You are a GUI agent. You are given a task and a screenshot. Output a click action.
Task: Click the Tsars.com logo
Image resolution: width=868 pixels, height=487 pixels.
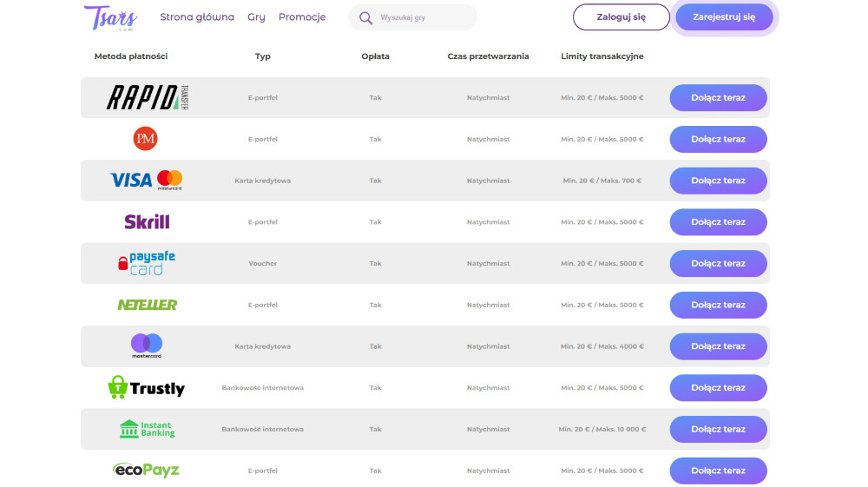111,17
